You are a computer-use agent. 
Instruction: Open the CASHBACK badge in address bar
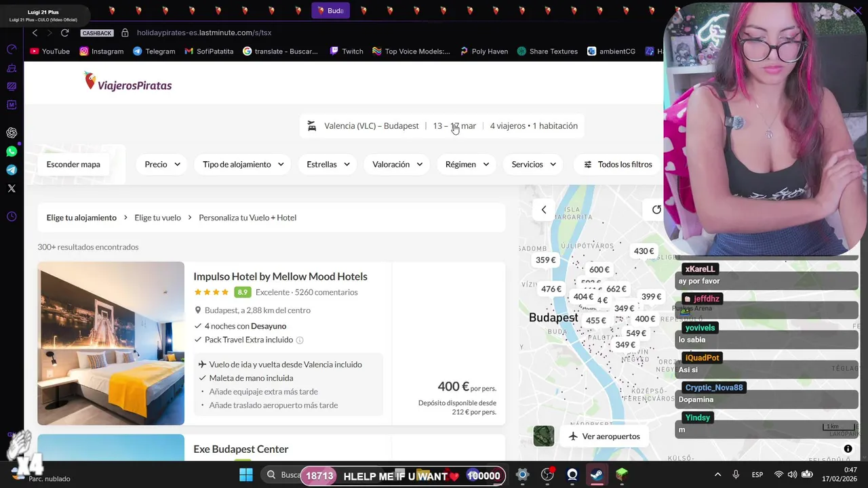tap(97, 33)
